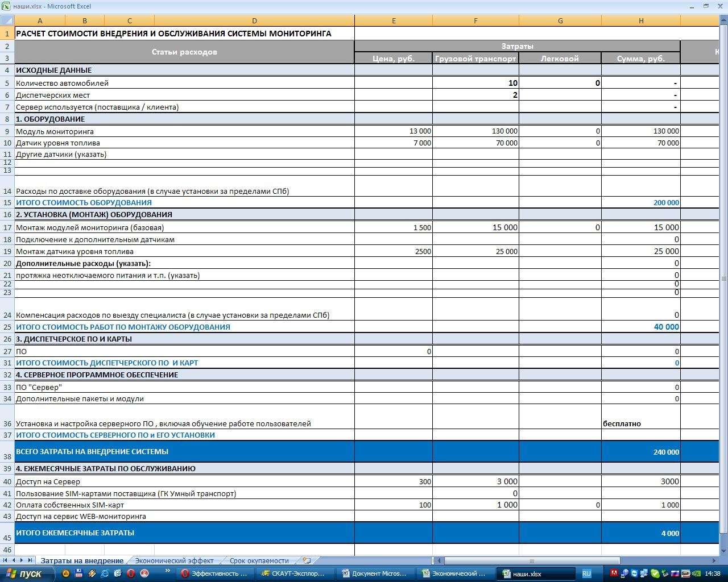Click the 'Грузовой транспорт' column heading cell
The width and height of the screenshot is (728, 582).
[x=475, y=58]
